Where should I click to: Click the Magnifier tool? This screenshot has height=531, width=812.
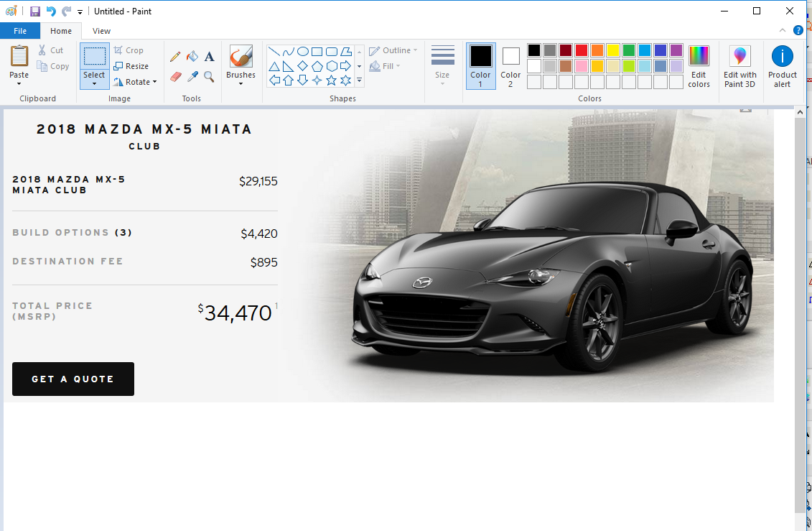pyautogui.click(x=209, y=76)
